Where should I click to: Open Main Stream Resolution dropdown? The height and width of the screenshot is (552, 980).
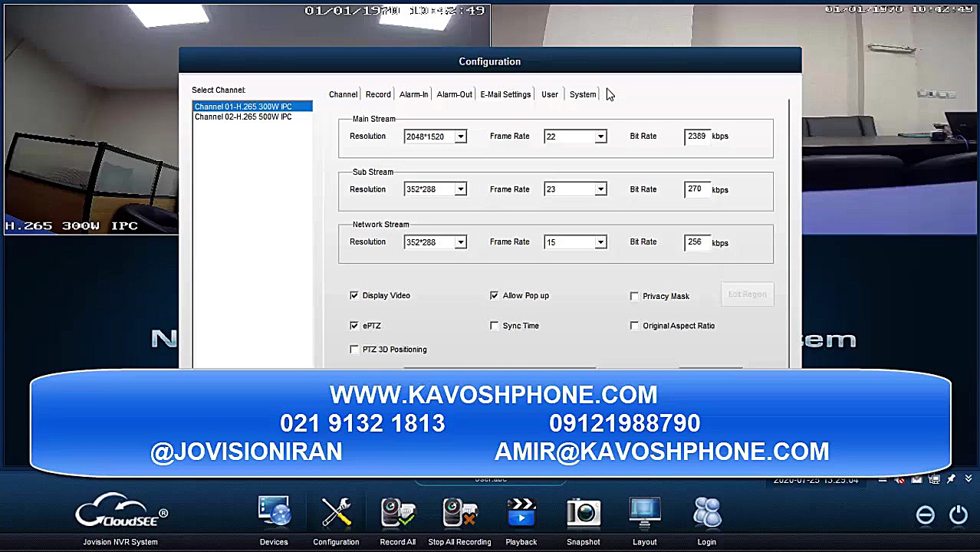click(x=460, y=136)
